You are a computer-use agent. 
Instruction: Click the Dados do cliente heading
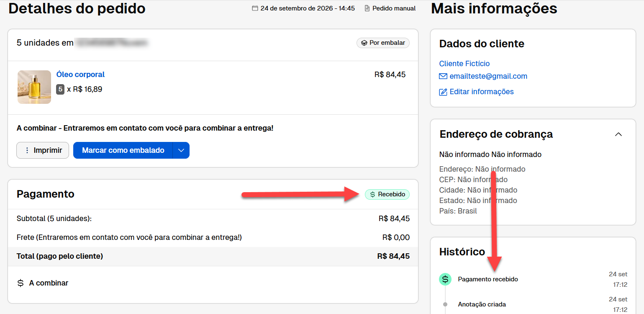[x=482, y=44]
